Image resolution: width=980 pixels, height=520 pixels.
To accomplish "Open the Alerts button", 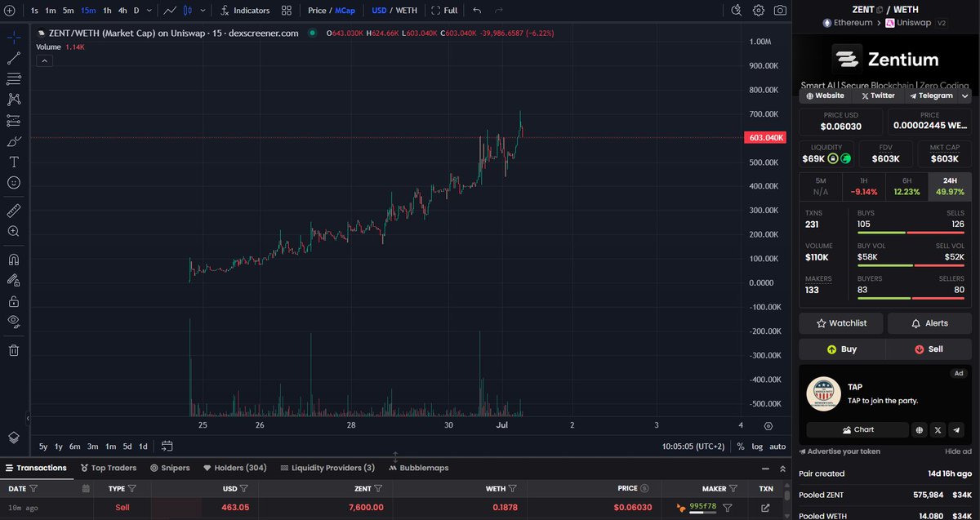I will pos(929,323).
